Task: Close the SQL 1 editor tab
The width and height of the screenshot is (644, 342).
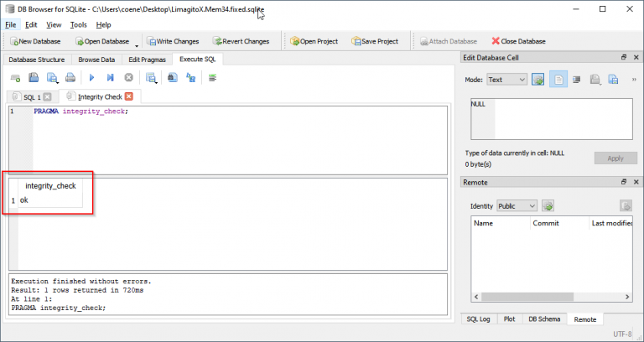Action: [47, 97]
